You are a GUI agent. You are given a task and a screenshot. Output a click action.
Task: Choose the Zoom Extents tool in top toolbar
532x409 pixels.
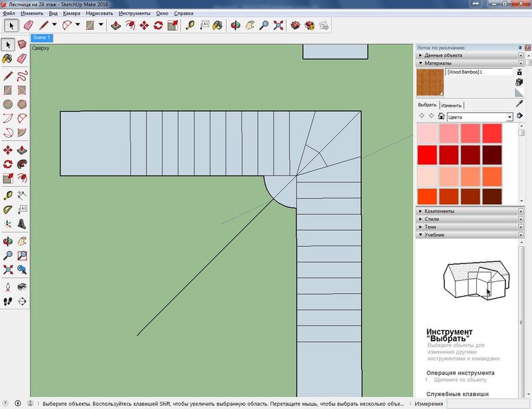pyautogui.click(x=279, y=25)
